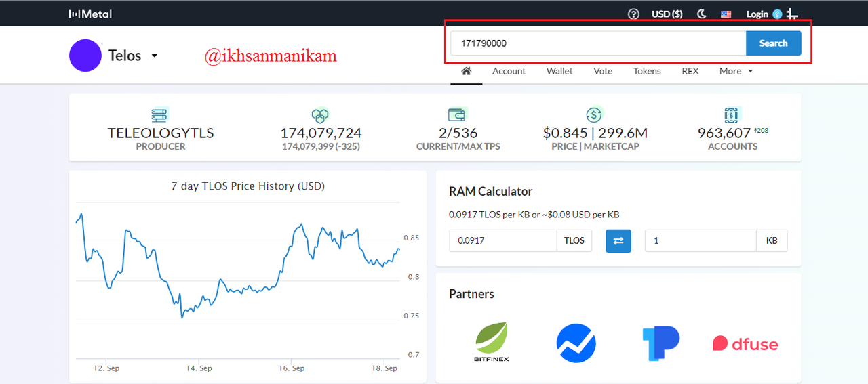Click head block number 174,079,724

[321, 133]
